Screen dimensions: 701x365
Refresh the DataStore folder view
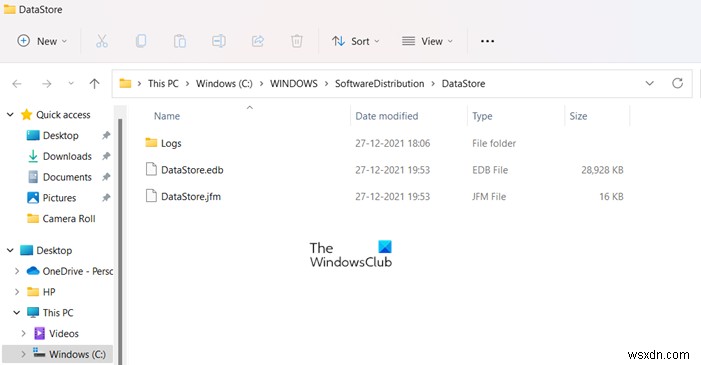point(677,83)
